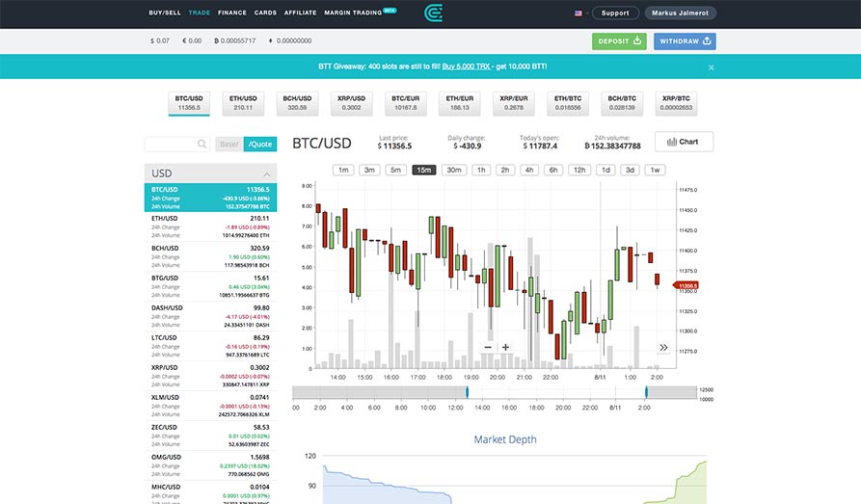This screenshot has width=861, height=504.
Task: Click the search magnifier icon
Action: tap(202, 144)
